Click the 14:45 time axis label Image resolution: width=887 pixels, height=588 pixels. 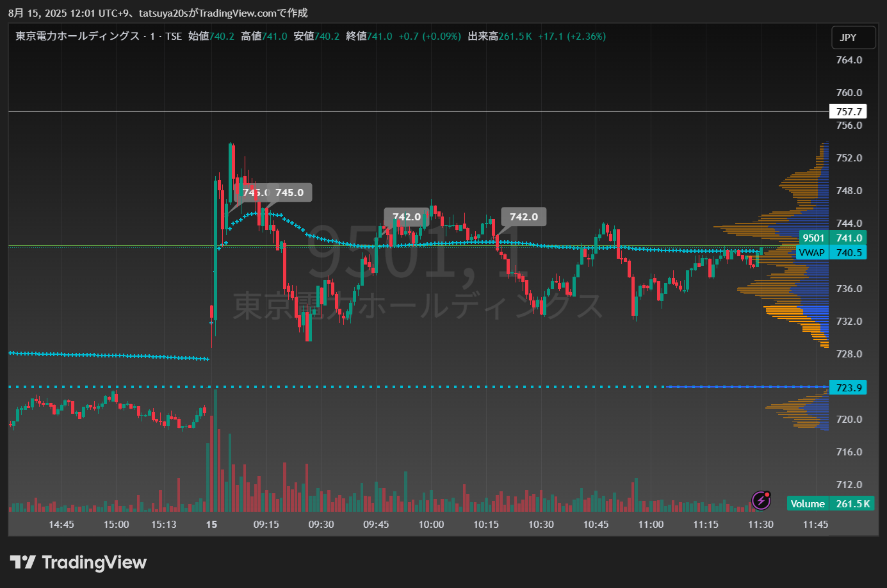tap(61, 525)
